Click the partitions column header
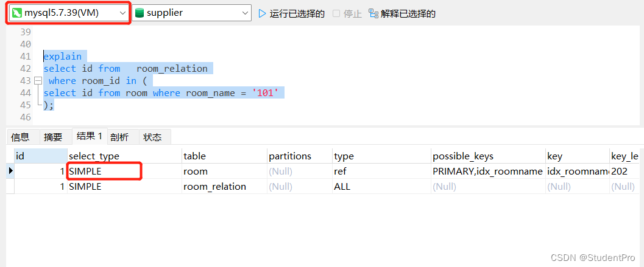 point(299,156)
